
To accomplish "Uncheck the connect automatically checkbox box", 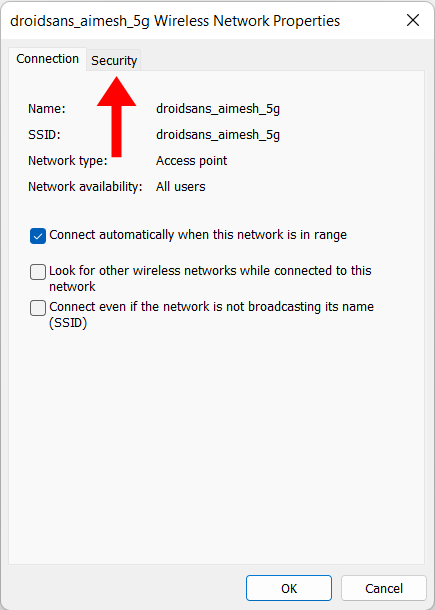I will click(38, 236).
